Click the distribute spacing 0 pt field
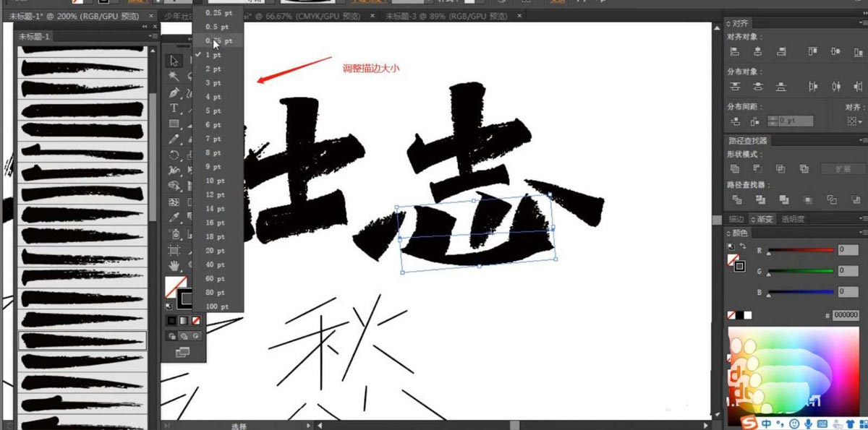 coord(796,121)
